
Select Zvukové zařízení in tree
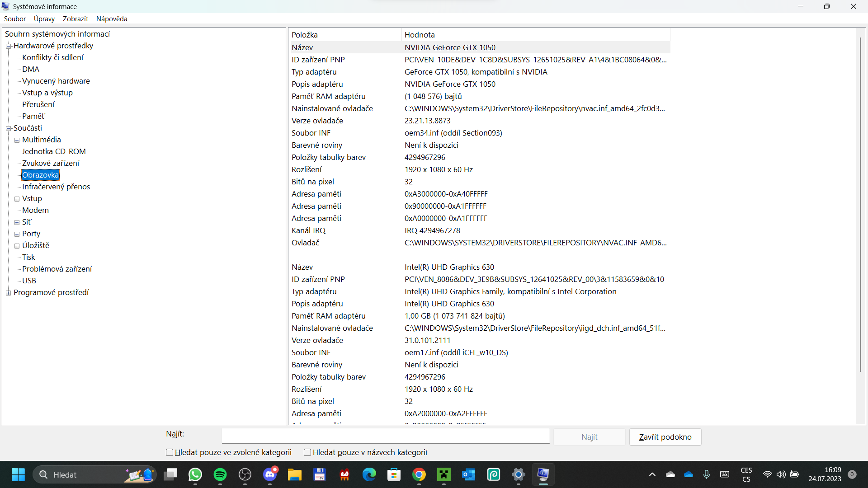(x=51, y=163)
